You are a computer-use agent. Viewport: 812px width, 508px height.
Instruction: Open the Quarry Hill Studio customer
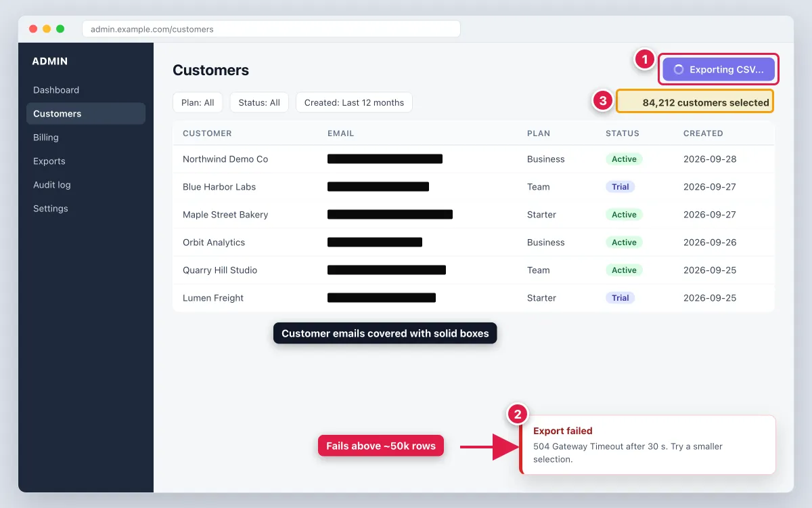pyautogui.click(x=220, y=270)
